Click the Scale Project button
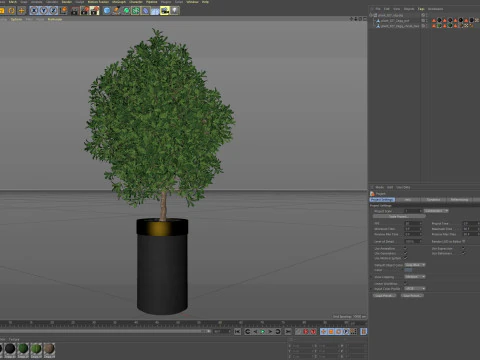This screenshot has height=360, width=480. (399, 216)
